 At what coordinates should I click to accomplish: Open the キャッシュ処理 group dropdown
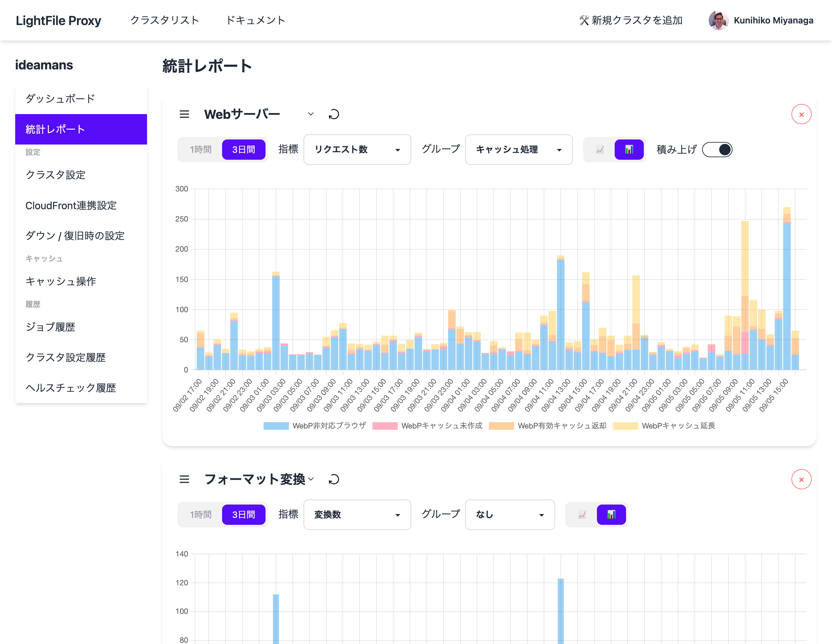click(518, 149)
